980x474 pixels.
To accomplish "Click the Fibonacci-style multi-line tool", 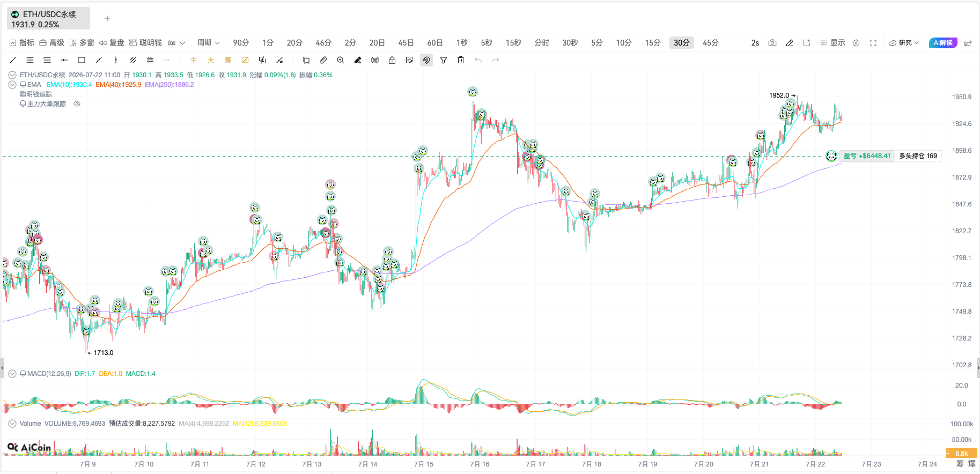I will pos(150,60).
